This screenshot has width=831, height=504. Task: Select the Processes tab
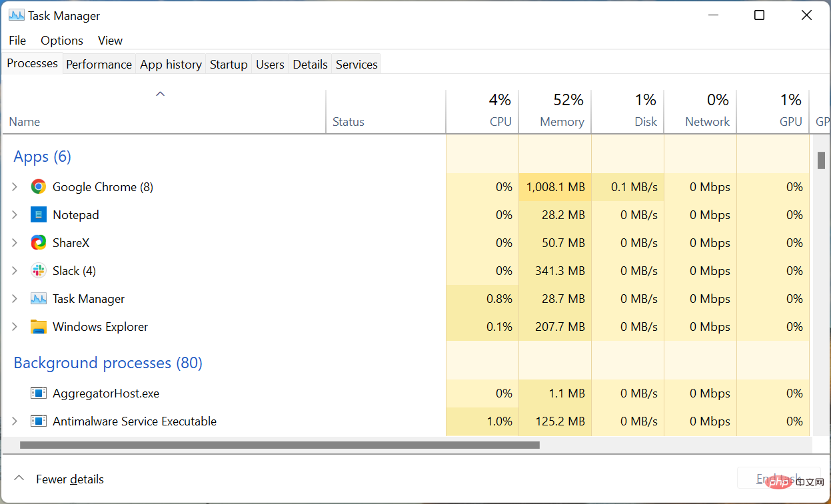point(32,63)
